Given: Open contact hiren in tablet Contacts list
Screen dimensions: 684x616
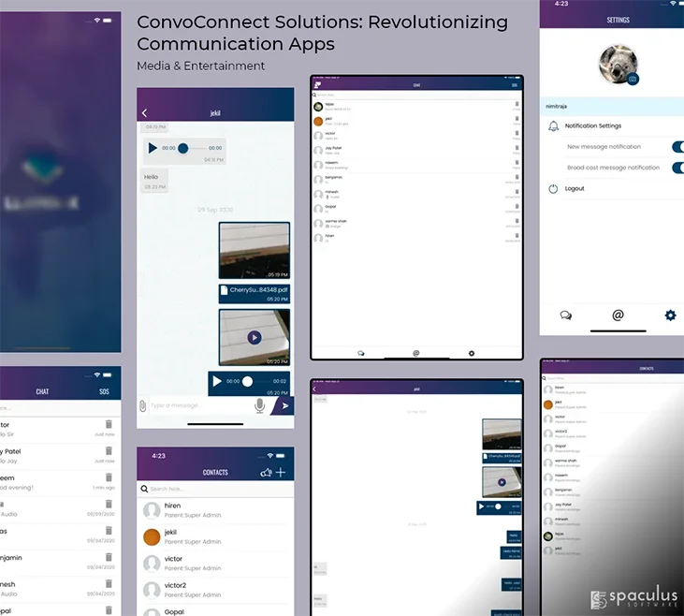Looking at the screenshot, I should (613, 389).
